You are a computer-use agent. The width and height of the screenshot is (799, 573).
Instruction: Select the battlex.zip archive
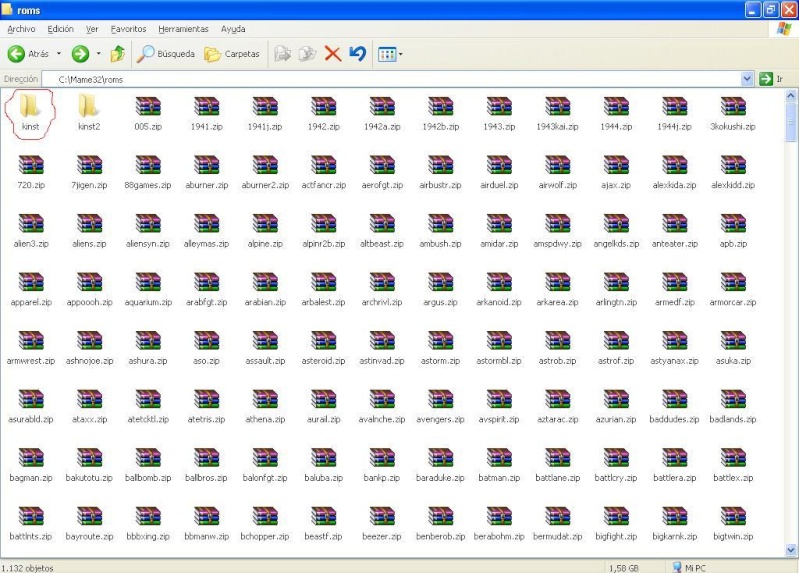pyautogui.click(x=733, y=465)
